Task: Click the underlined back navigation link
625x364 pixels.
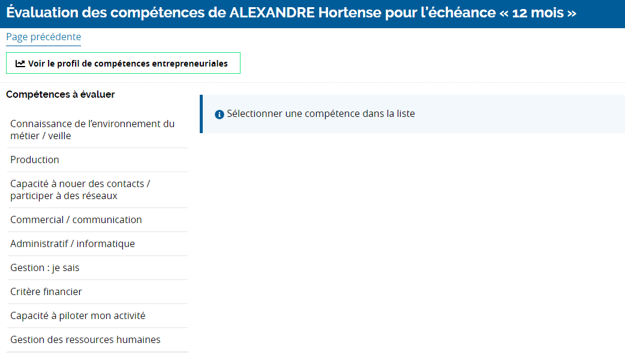Action: (43, 37)
